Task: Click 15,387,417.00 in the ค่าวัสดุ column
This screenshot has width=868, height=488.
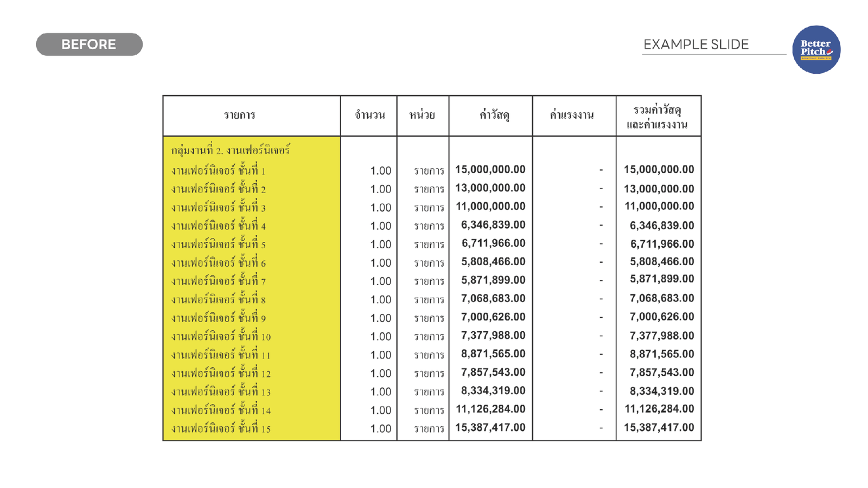Action: (x=490, y=428)
